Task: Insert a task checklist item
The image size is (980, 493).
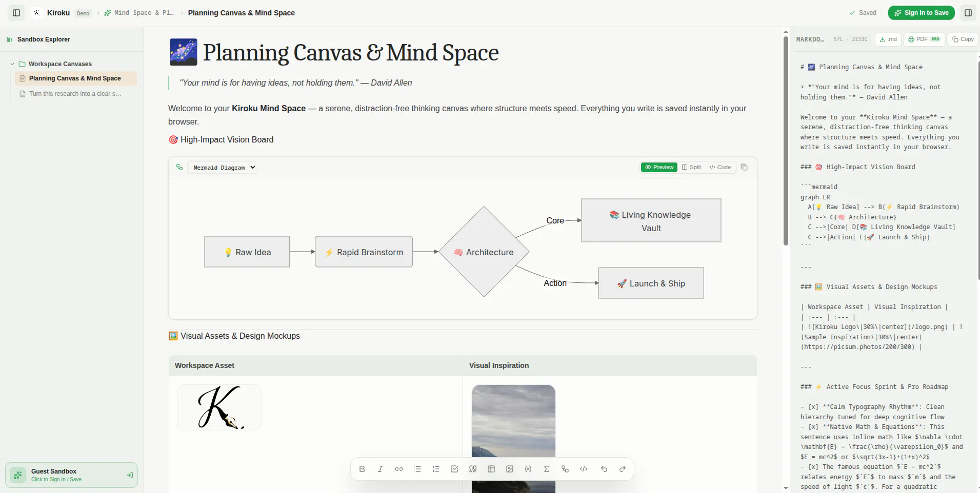Action: coord(454,469)
